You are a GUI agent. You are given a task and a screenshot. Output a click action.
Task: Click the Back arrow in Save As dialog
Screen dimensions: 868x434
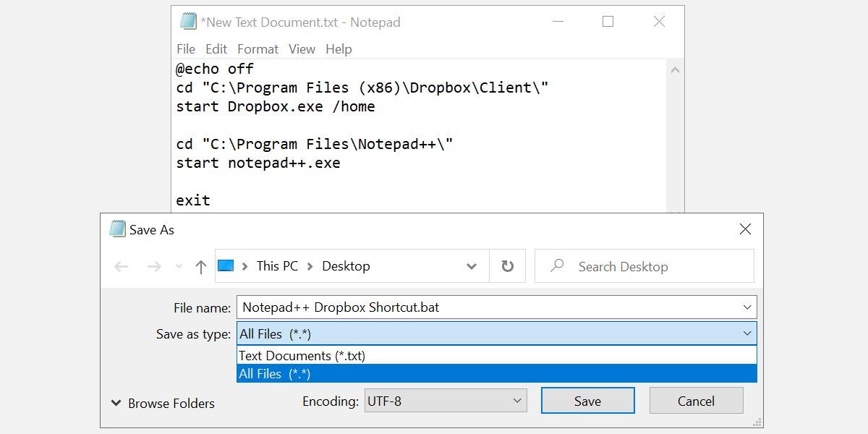[122, 267]
